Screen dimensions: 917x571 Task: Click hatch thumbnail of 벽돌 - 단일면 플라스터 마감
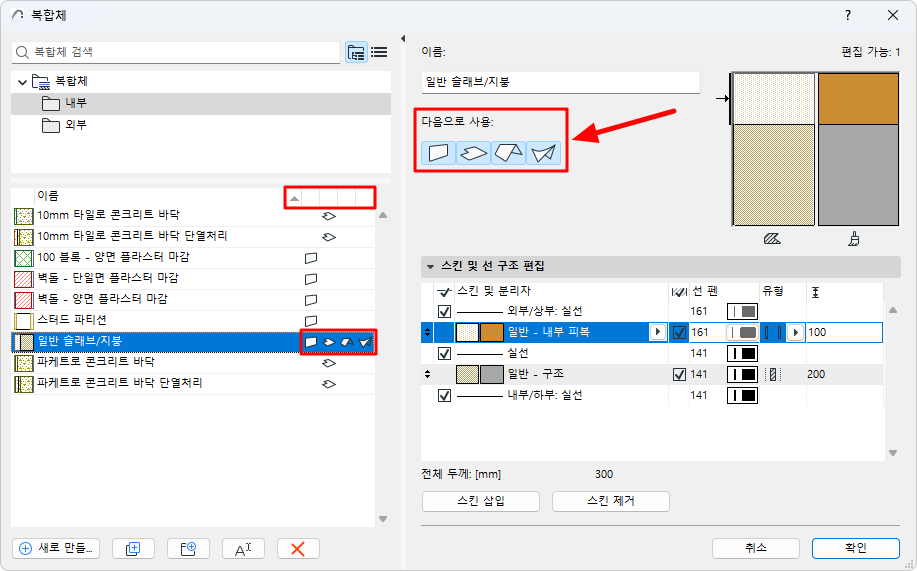point(23,279)
